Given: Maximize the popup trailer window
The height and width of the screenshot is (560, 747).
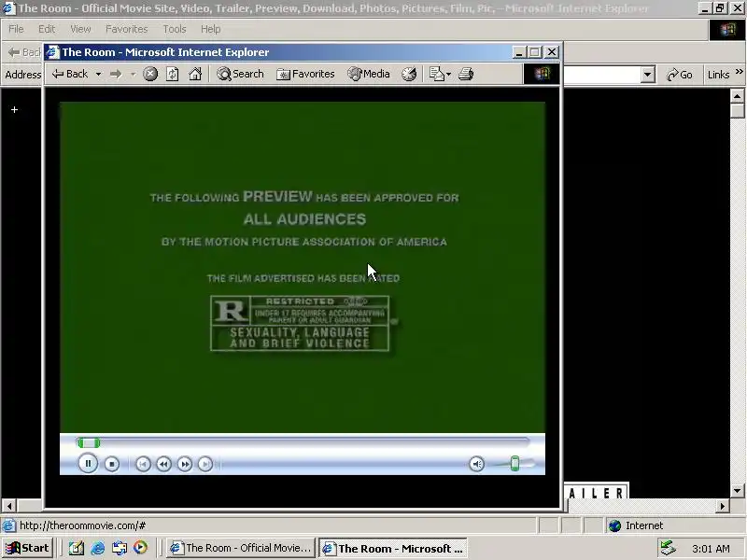Looking at the screenshot, I should tap(535, 52).
